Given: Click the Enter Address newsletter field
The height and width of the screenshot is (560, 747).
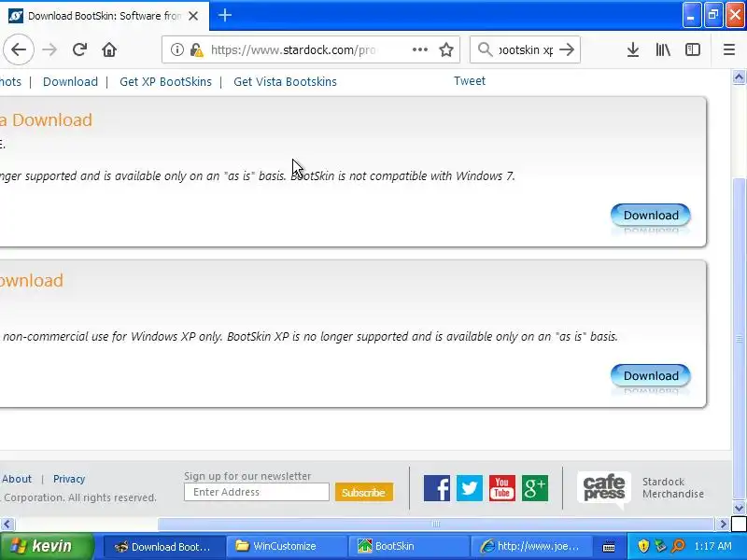Looking at the screenshot, I should tap(256, 492).
